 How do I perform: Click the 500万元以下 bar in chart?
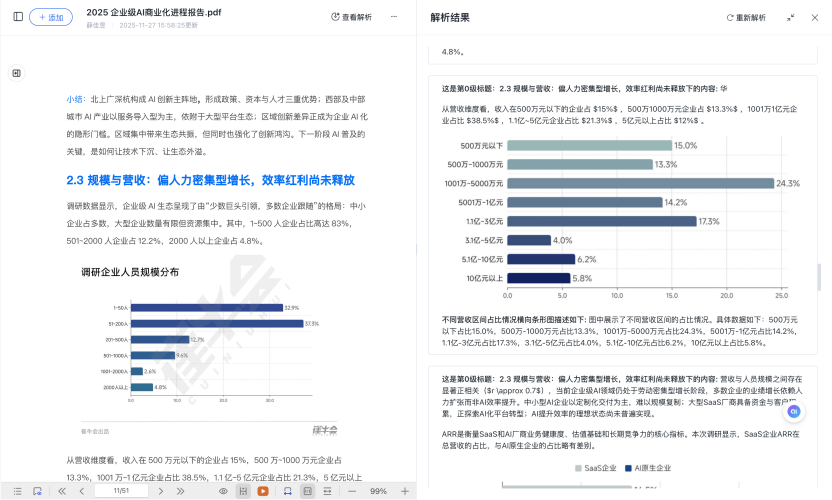[590, 145]
